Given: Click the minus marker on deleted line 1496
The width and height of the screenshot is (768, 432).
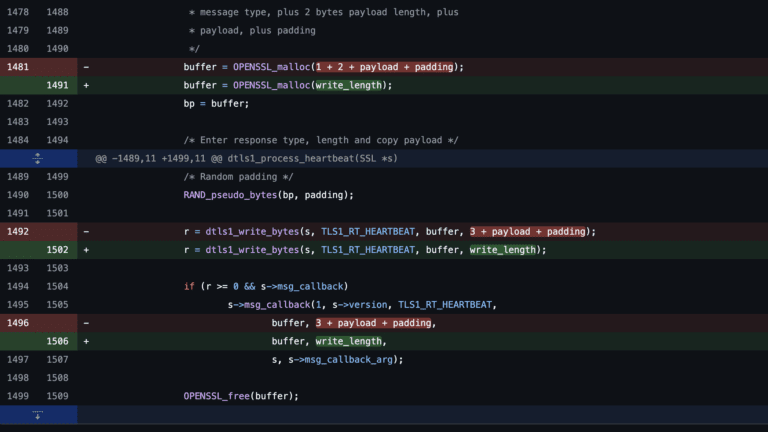Looking at the screenshot, I should tap(86, 323).
